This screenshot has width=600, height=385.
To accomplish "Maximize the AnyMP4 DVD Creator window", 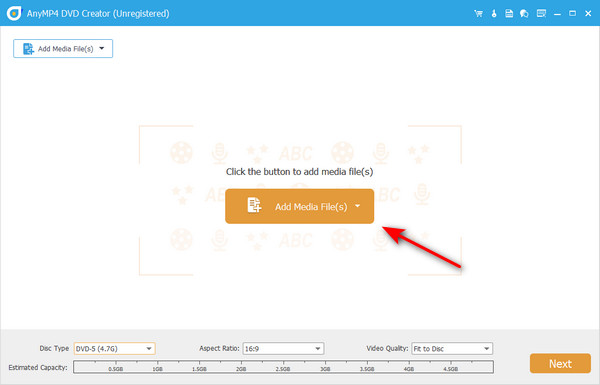I will coord(572,13).
